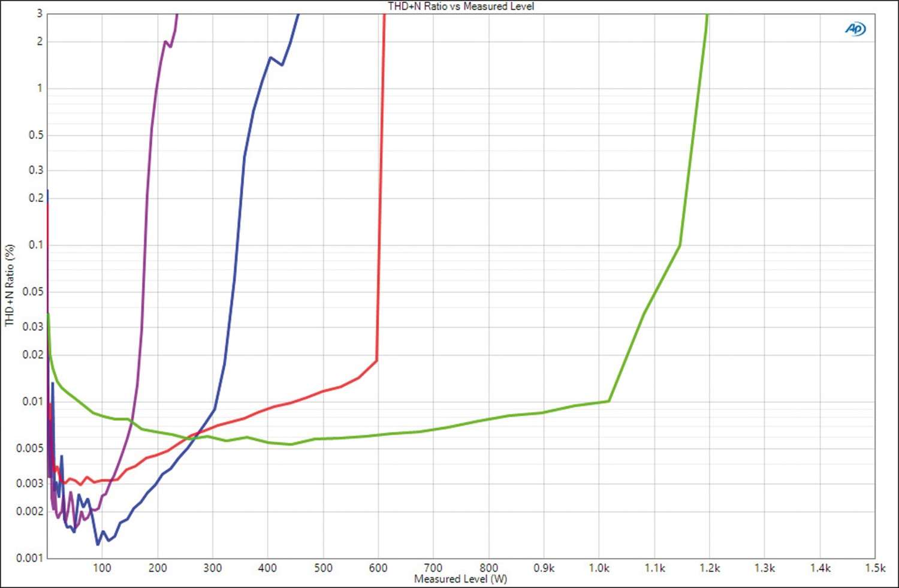
Task: Click the 0.9k tick on the x-axis
Action: point(544,568)
